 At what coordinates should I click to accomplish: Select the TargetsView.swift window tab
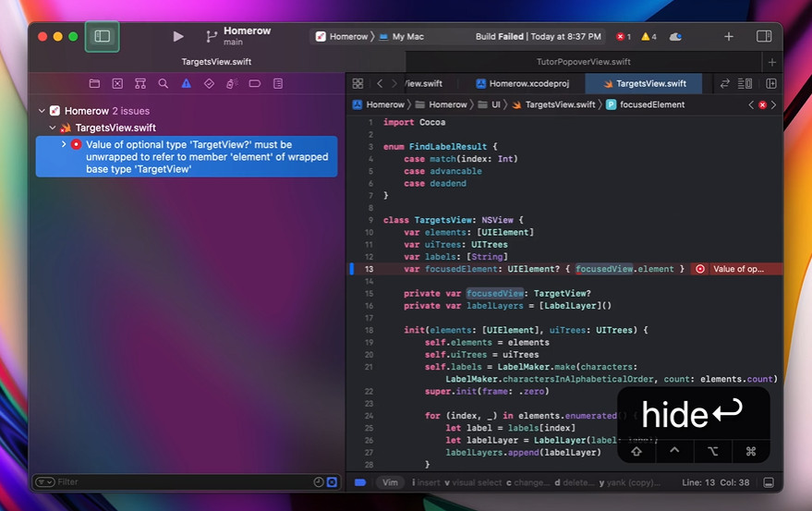point(216,62)
